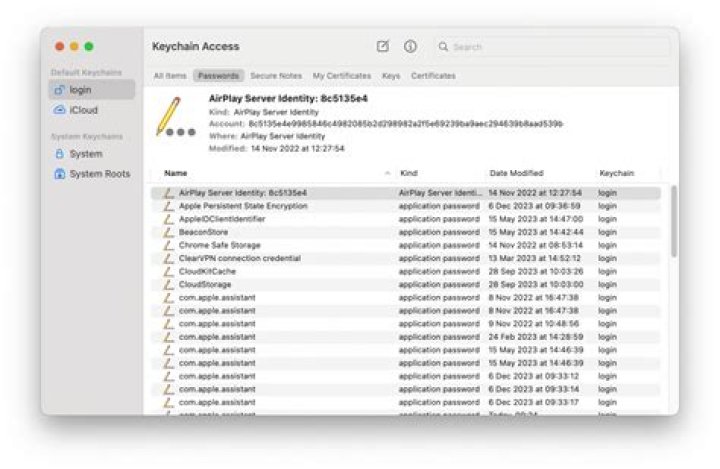Click date 13 Mar 2023 at 14:52:12 cell
The width and height of the screenshot is (720, 469).
(534, 258)
